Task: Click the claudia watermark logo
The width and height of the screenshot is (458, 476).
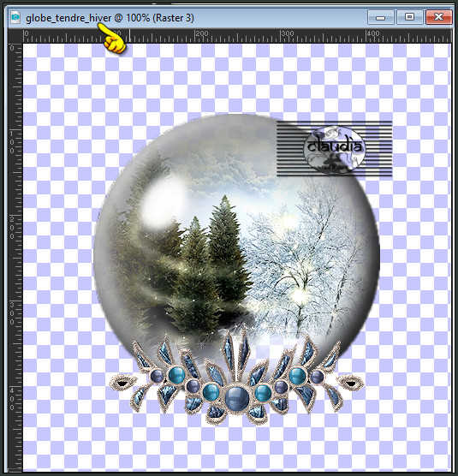Action: pyautogui.click(x=334, y=148)
